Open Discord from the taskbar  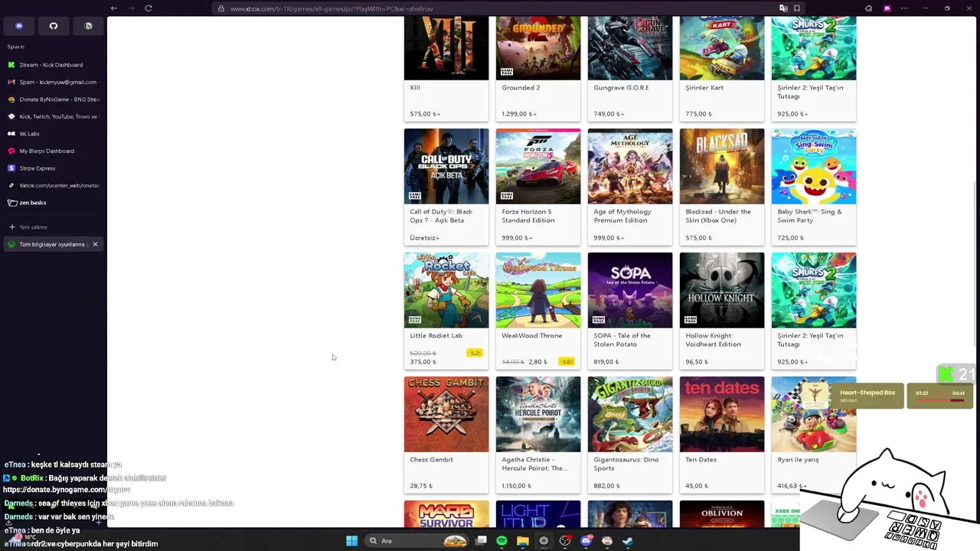586,541
